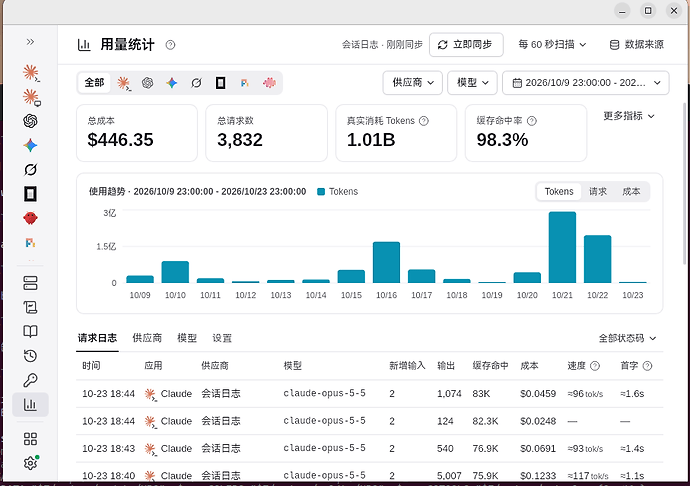Filter by Gemini icon in the app filter bar

(x=172, y=83)
